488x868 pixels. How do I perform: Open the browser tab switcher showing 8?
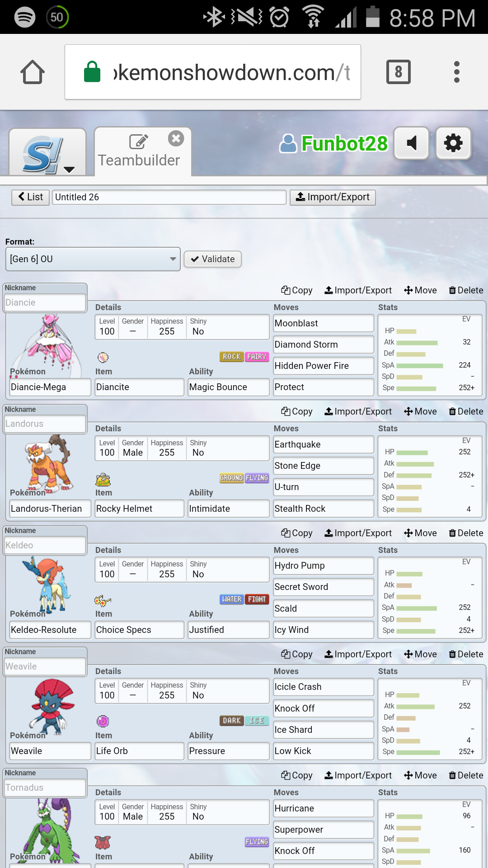398,72
